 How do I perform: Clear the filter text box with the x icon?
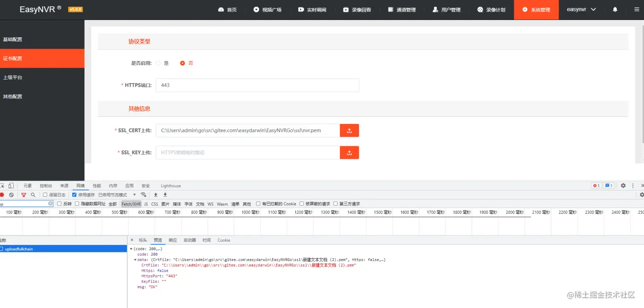pos(50,203)
